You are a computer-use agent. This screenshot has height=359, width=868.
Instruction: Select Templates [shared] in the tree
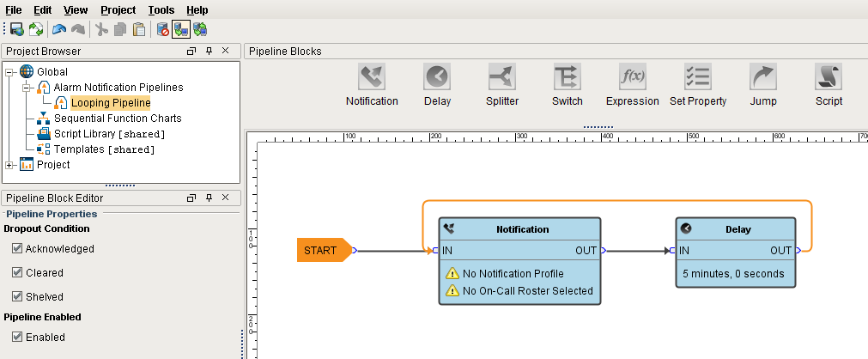[105, 149]
